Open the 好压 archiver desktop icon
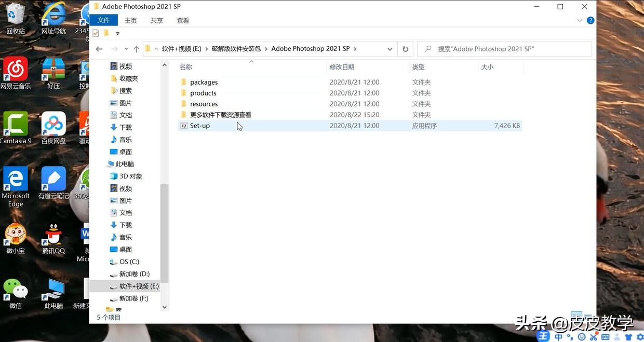This screenshot has width=644, height=342. pos(53,74)
